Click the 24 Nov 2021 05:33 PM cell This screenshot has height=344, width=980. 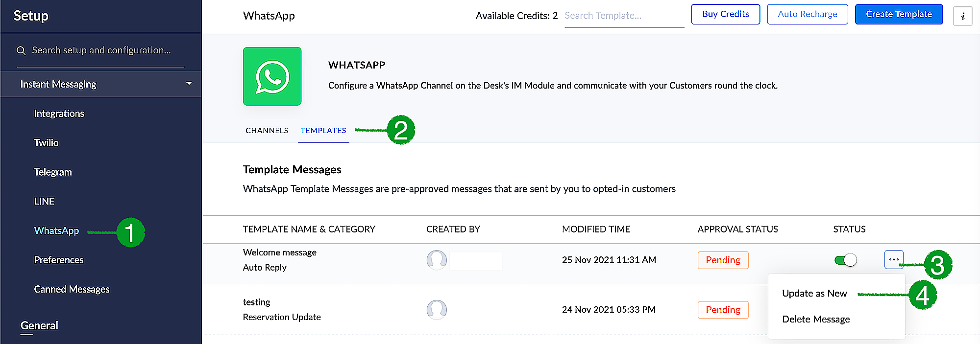click(x=609, y=309)
